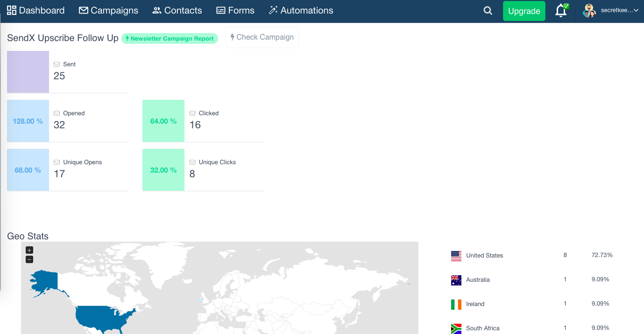This screenshot has width=644, height=334.
Task: Click the South Africa country label
Action: [x=483, y=328]
